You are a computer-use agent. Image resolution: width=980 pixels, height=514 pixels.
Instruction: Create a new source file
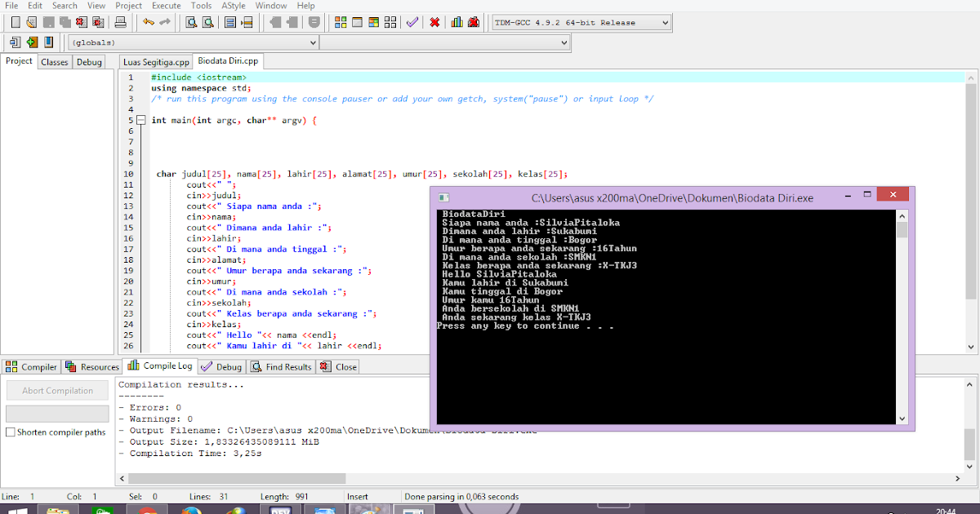coord(16,22)
